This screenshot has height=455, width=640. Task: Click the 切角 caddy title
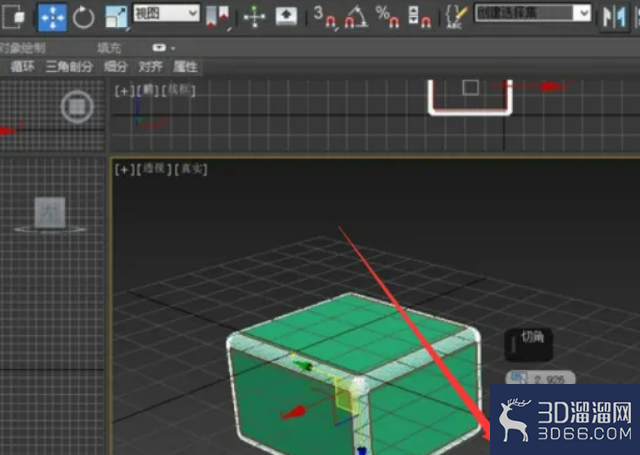(x=532, y=337)
